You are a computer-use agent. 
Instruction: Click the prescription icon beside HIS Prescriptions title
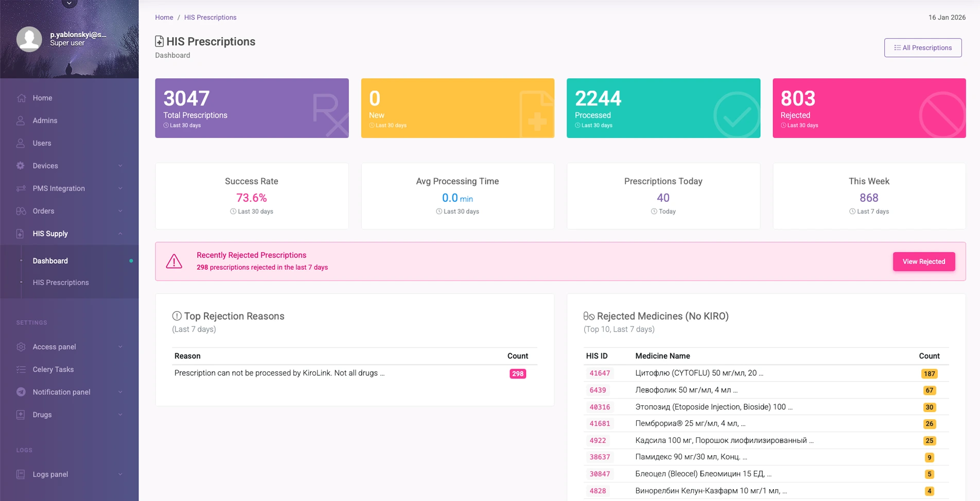click(x=160, y=41)
